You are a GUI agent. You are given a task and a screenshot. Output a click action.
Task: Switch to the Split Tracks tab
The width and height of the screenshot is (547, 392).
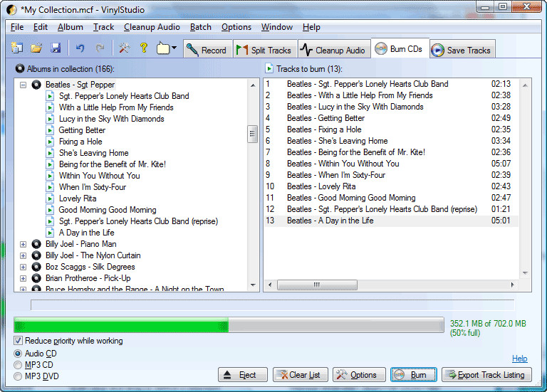click(x=265, y=50)
